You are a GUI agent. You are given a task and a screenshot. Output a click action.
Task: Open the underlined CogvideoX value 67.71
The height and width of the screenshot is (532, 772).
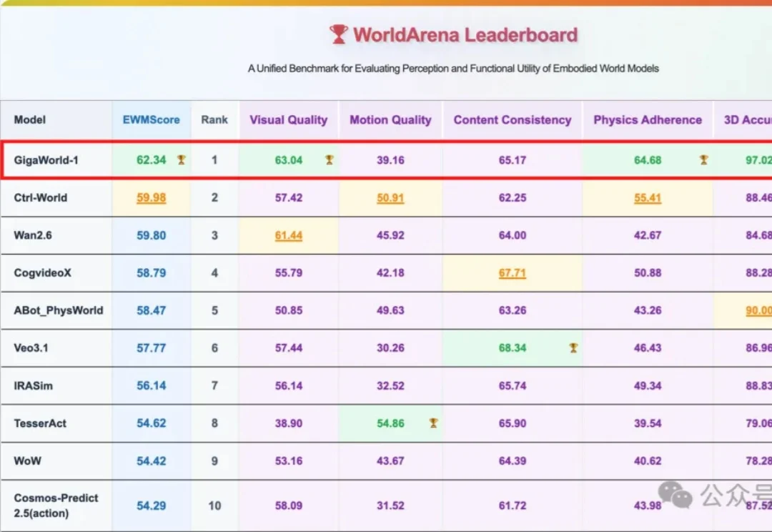point(513,273)
